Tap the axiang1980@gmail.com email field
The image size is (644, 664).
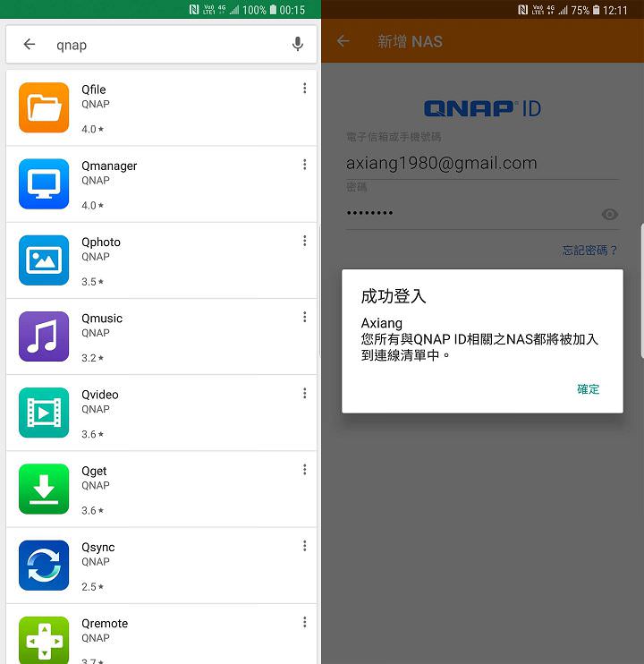pyautogui.click(x=482, y=164)
